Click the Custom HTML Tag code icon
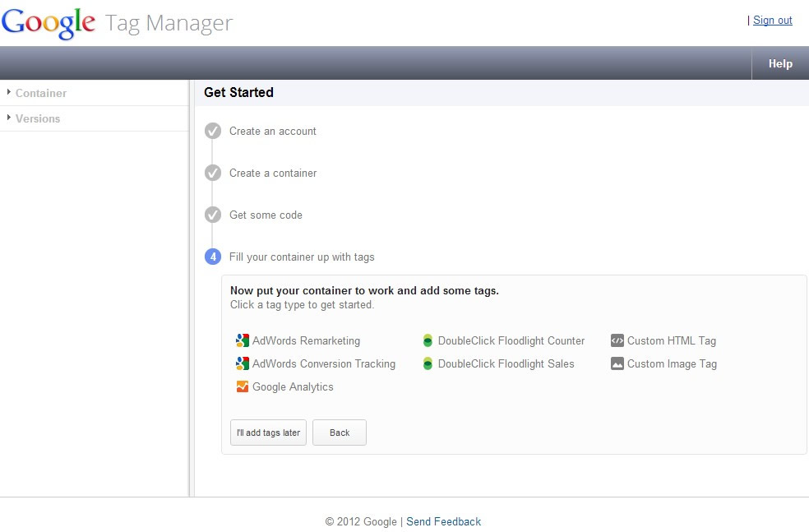The height and width of the screenshot is (532, 809). (x=617, y=340)
